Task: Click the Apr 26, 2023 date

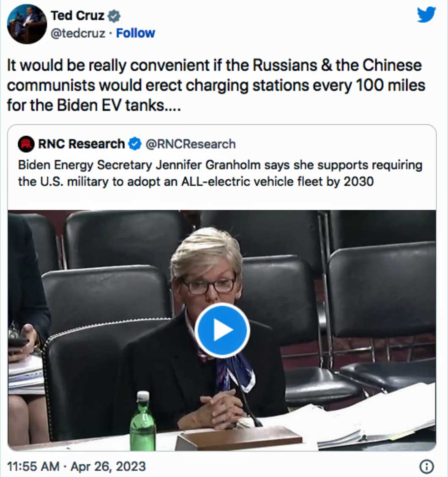Action: (108, 466)
